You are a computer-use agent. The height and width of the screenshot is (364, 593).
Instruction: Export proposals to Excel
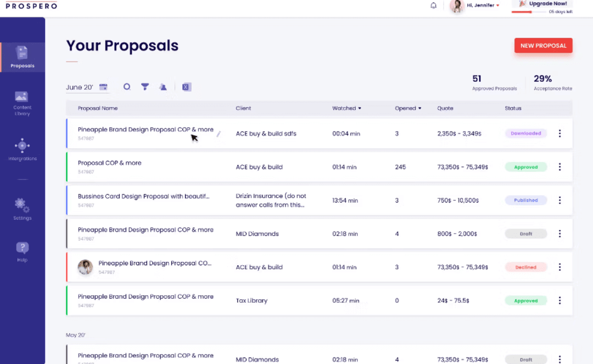coord(186,87)
